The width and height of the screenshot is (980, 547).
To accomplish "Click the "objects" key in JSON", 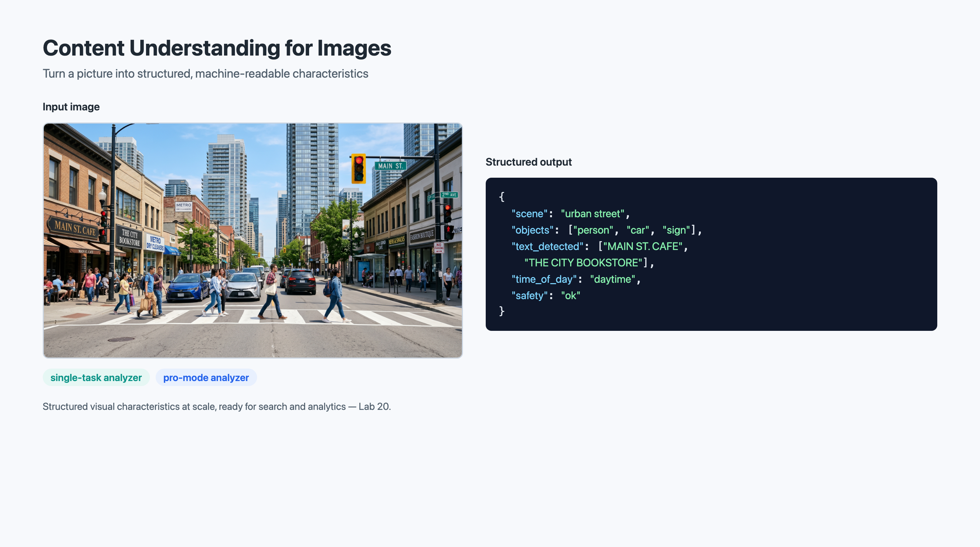I will click(x=532, y=230).
